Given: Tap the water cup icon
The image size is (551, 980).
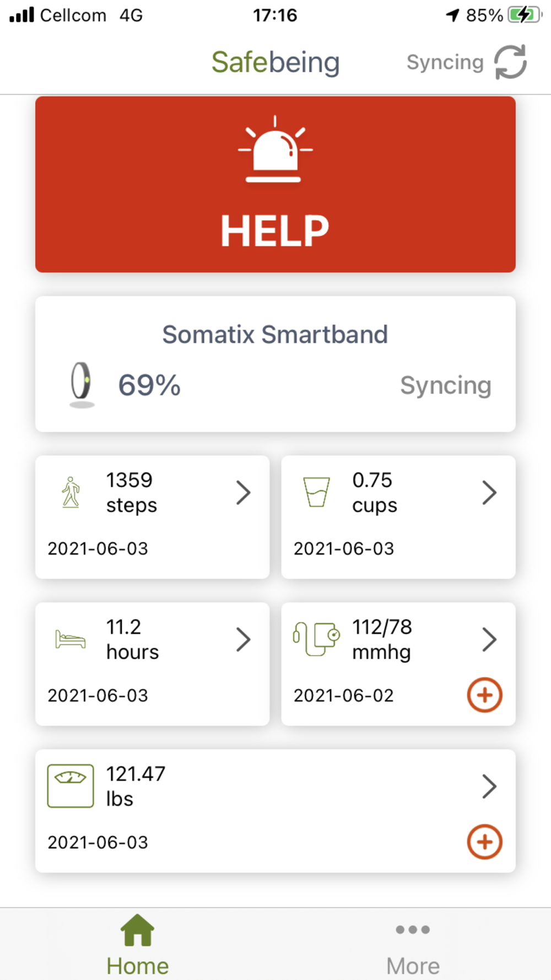Looking at the screenshot, I should coord(317,492).
